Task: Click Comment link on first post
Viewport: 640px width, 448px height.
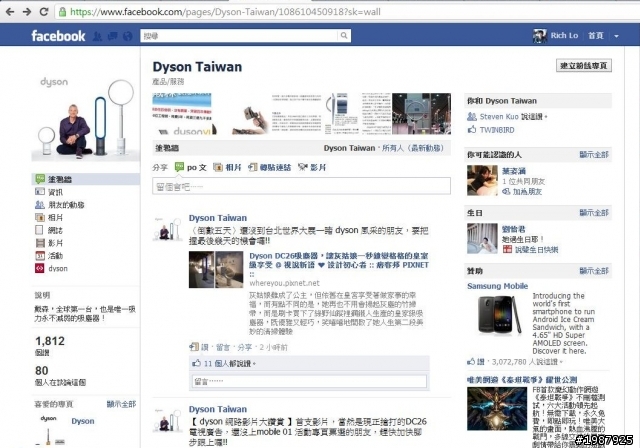Action: coord(223,347)
